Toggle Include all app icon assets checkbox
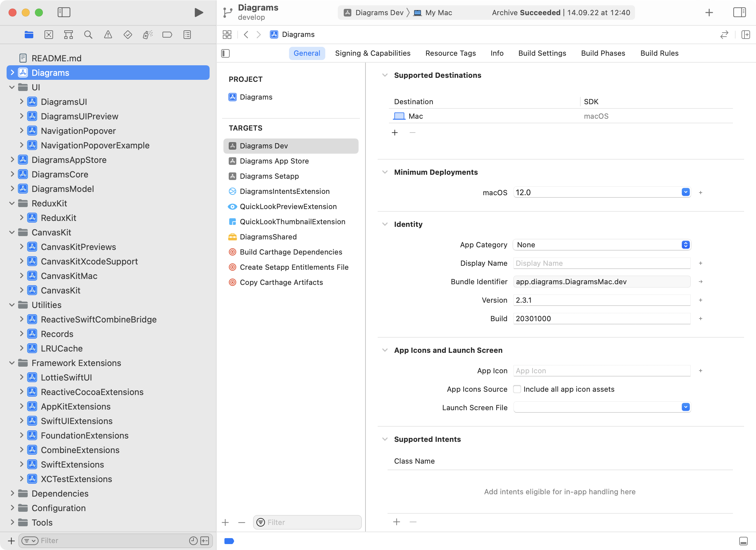The height and width of the screenshot is (550, 756). tap(516, 389)
